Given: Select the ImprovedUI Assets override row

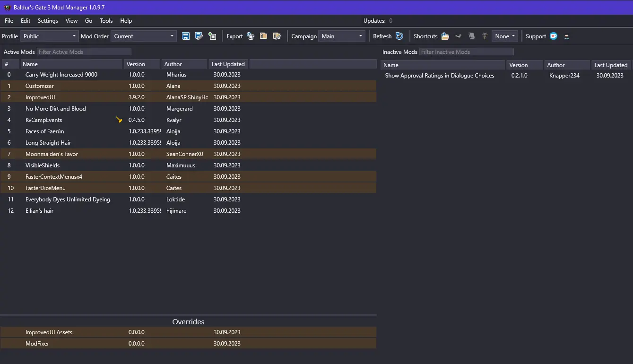Looking at the screenshot, I should tap(188, 332).
